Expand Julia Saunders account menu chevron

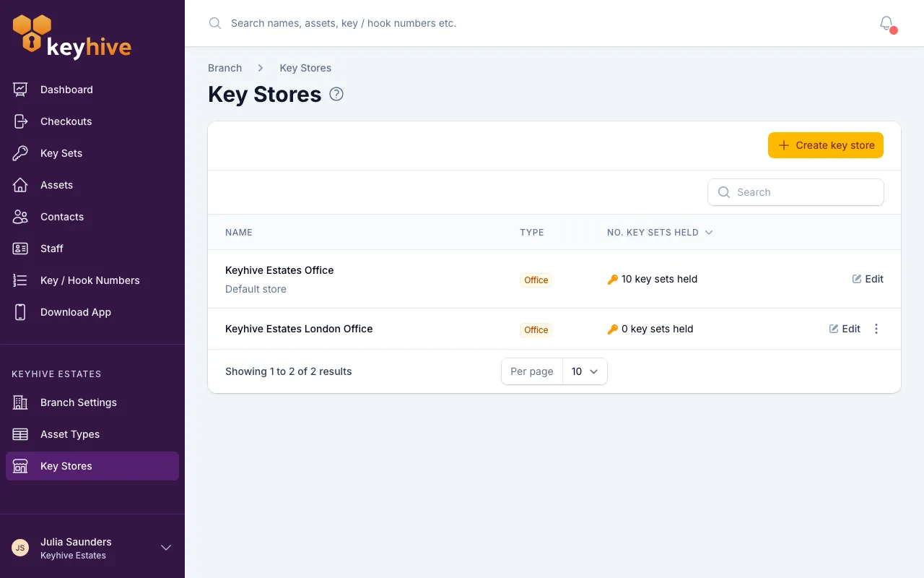pos(166,548)
